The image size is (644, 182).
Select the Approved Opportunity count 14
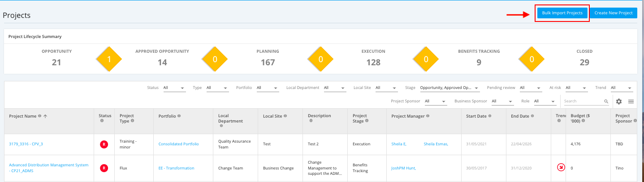pyautogui.click(x=162, y=62)
